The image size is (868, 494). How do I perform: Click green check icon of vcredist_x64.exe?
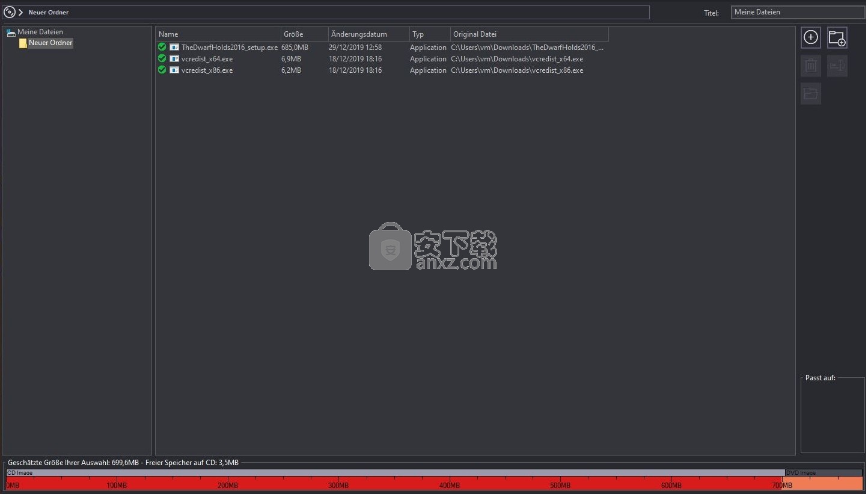(162, 58)
